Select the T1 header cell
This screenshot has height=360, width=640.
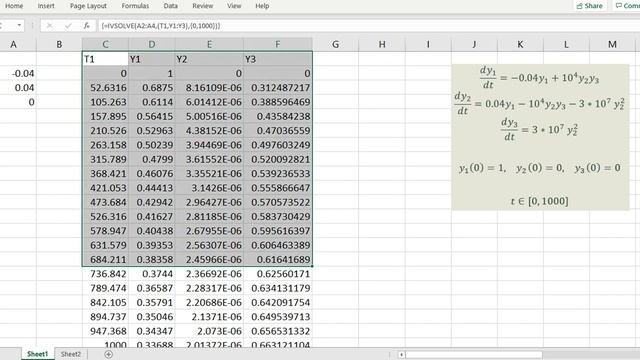click(x=105, y=59)
